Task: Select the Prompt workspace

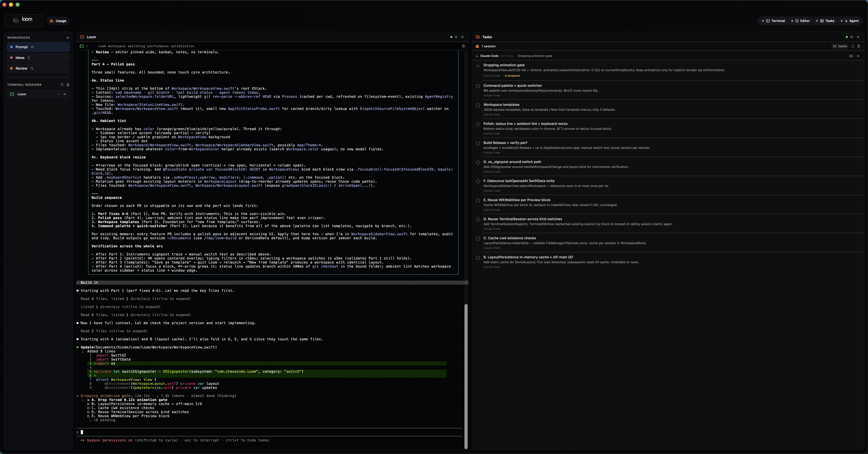Action: 38,47
